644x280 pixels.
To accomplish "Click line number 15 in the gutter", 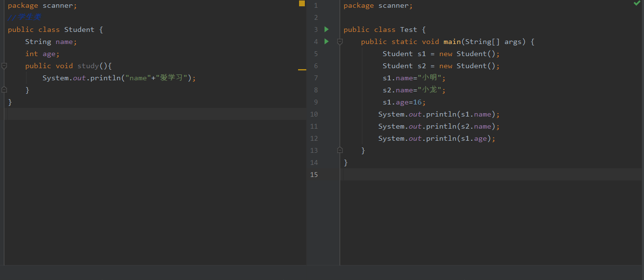I will point(314,175).
